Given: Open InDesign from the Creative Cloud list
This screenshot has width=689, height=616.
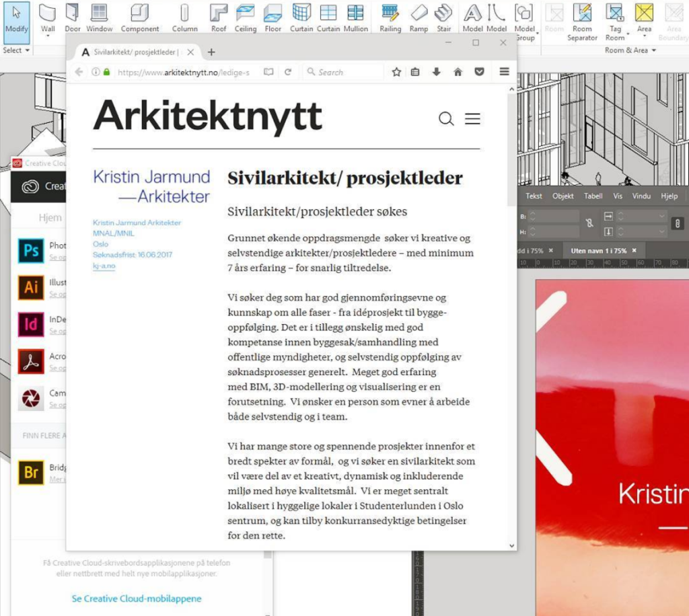Looking at the screenshot, I should click(31, 324).
